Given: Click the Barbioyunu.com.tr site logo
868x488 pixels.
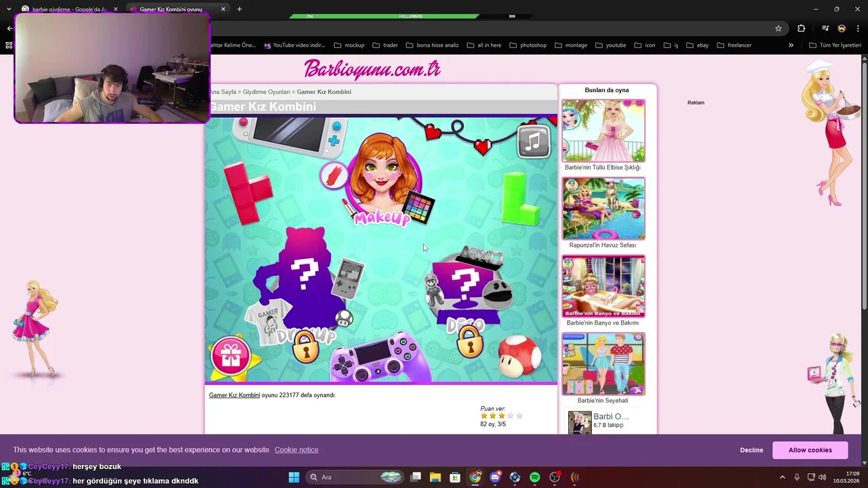Looking at the screenshot, I should (372, 69).
